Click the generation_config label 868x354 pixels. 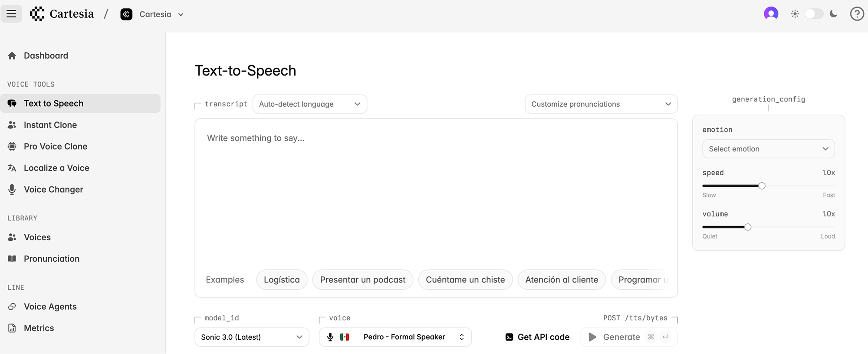tap(768, 99)
